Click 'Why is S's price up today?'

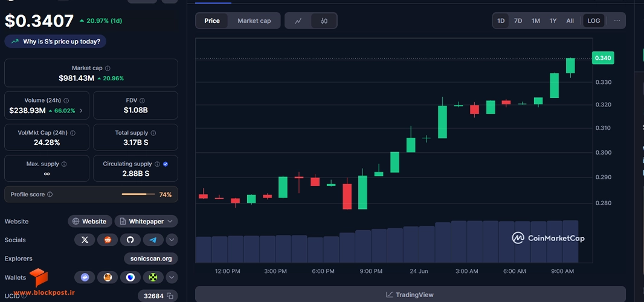[x=56, y=42]
